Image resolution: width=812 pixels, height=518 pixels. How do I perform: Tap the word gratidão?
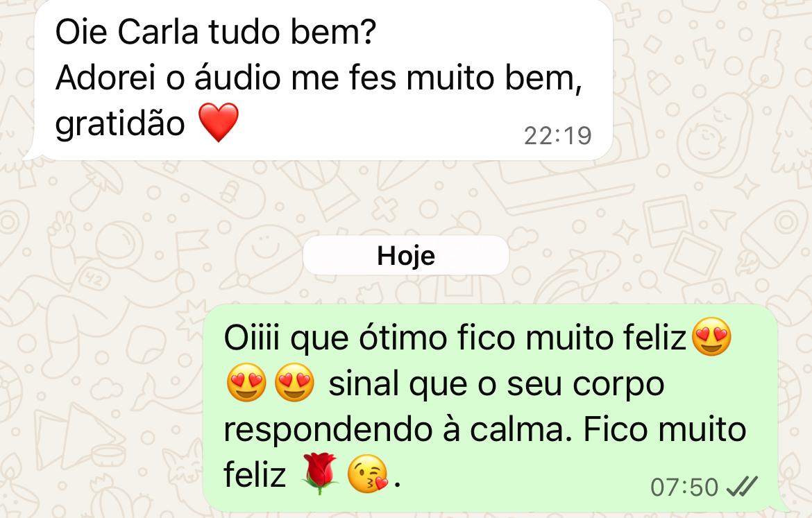pos(120,124)
